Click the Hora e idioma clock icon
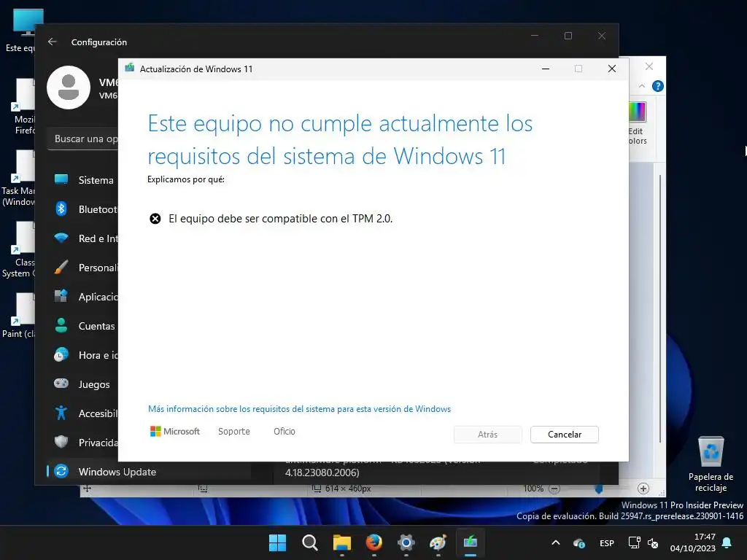The image size is (747, 560). point(61,355)
